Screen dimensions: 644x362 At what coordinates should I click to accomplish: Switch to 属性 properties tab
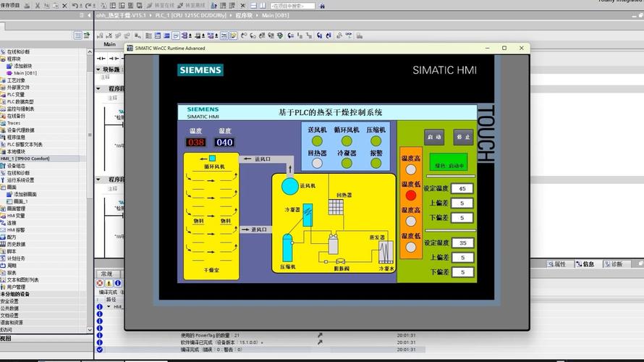click(557, 264)
